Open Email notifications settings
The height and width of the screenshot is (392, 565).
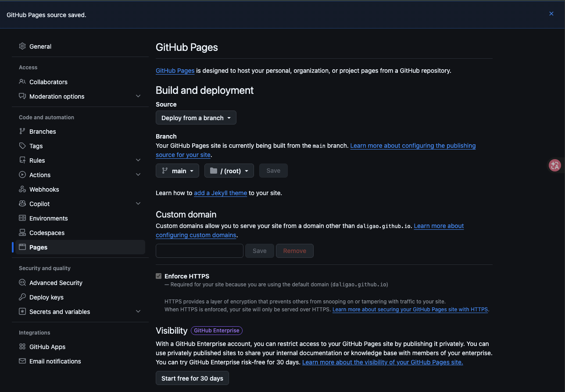tap(80, 361)
